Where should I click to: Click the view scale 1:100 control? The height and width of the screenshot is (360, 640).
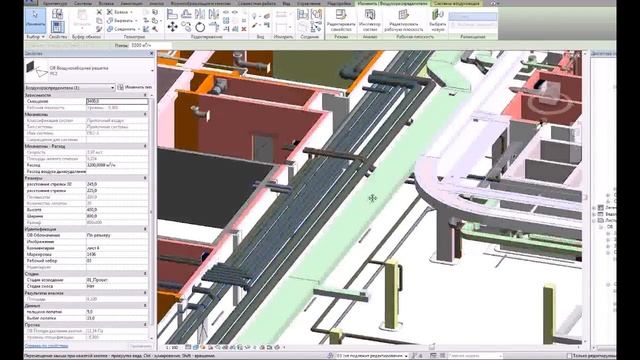point(172,347)
